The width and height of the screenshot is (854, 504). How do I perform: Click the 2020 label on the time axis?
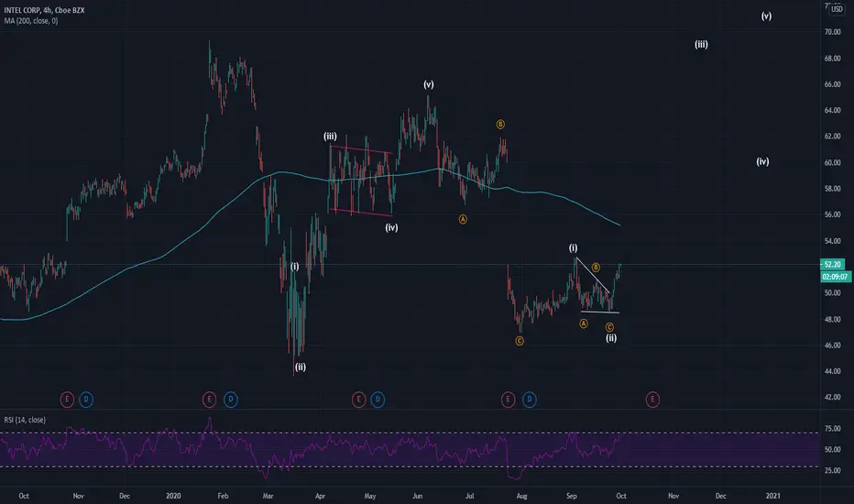pyautogui.click(x=173, y=496)
